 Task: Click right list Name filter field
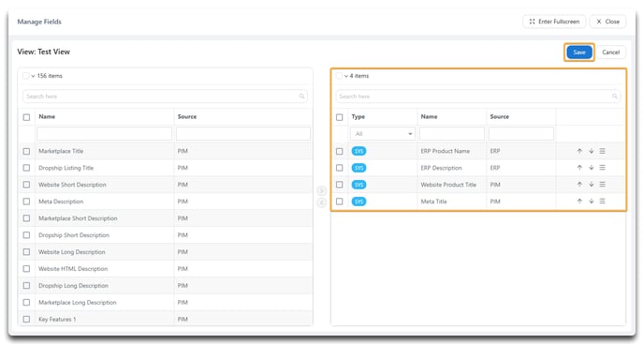[452, 134]
